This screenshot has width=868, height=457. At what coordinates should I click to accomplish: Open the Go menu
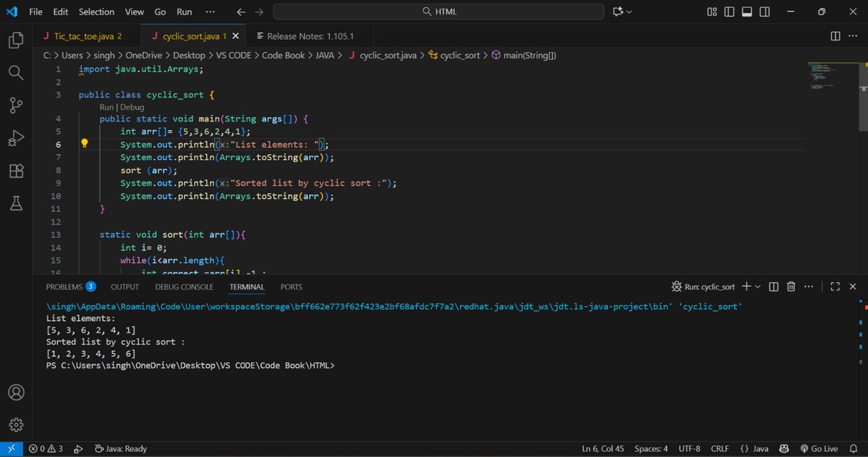tap(160, 12)
